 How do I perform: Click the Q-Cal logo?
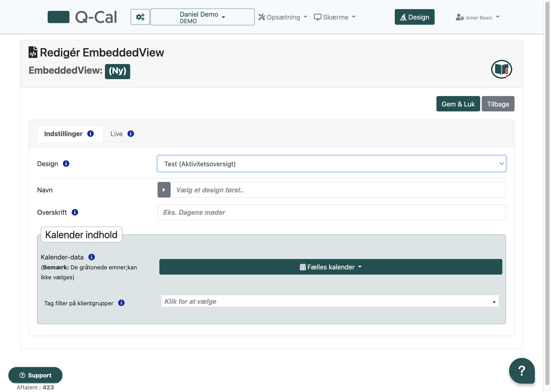pos(82,17)
